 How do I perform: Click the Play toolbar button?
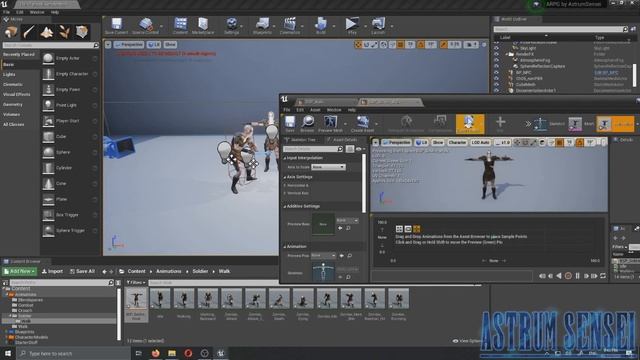[x=352, y=26]
